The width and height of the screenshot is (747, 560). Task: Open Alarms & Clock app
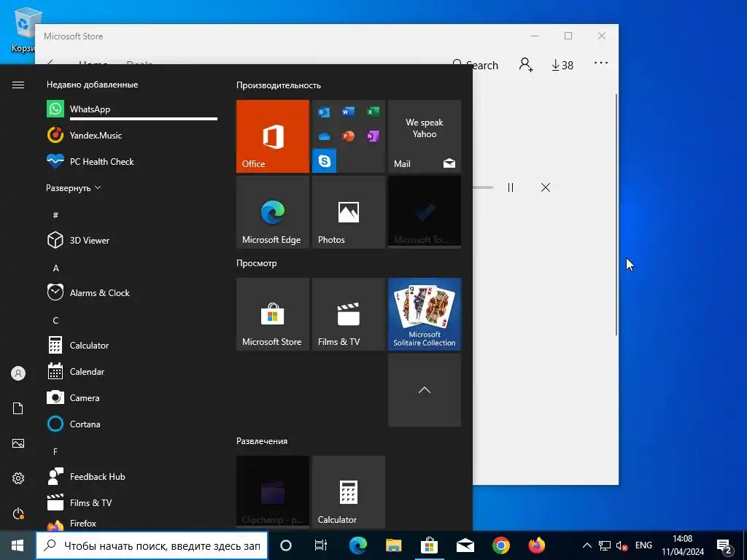point(132,293)
